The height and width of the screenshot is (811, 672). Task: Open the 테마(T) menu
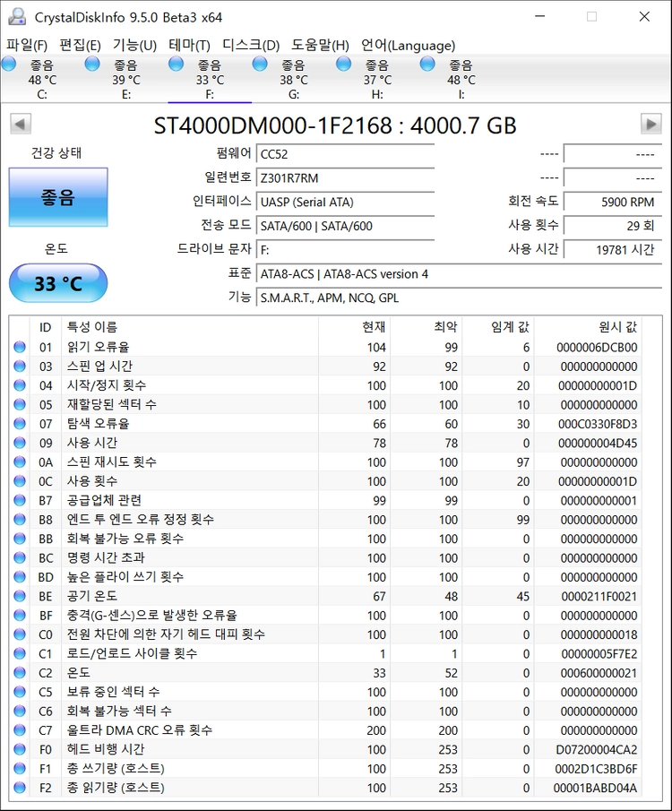pos(189,46)
